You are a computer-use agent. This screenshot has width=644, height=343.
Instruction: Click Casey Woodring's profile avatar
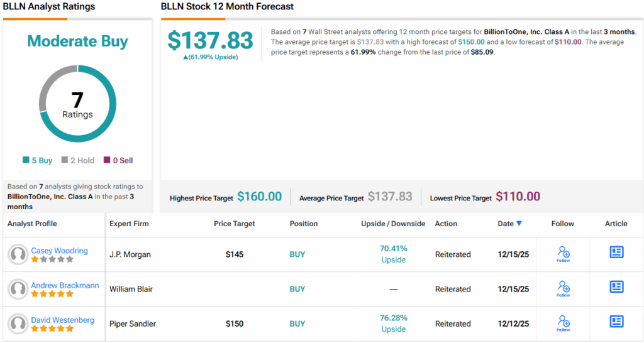pyautogui.click(x=18, y=254)
